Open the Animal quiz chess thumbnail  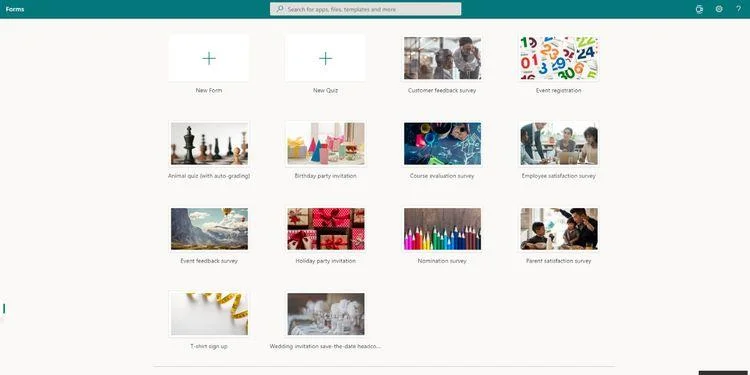(x=210, y=143)
